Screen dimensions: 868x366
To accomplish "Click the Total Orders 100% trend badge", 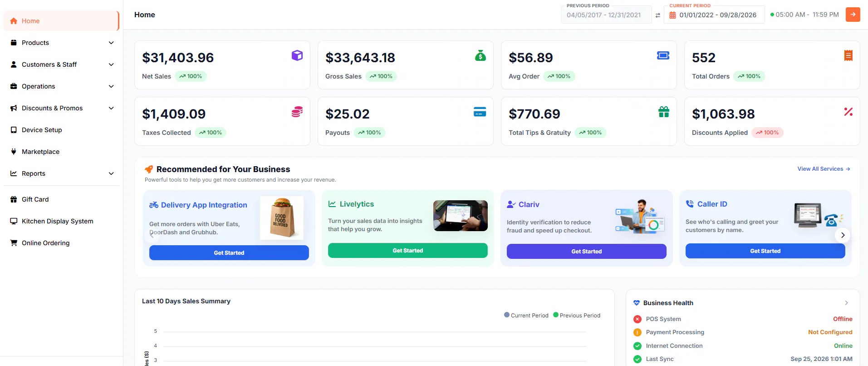I will click(749, 76).
